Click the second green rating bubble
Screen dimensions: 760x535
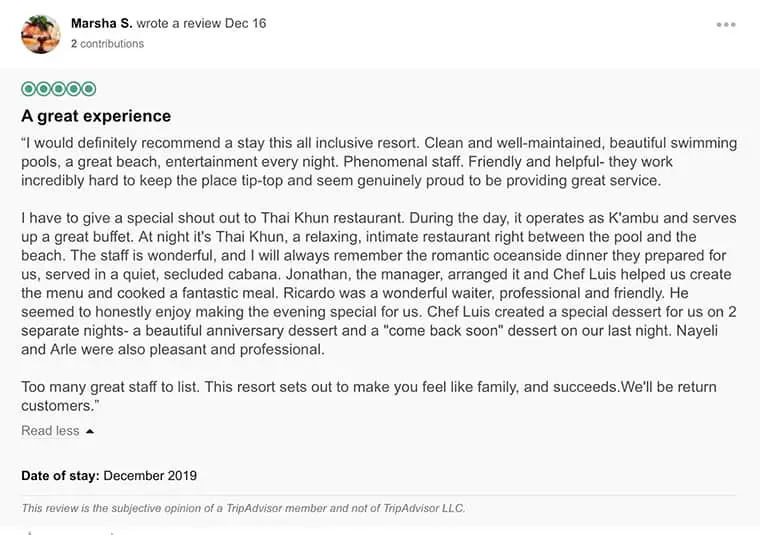click(43, 89)
